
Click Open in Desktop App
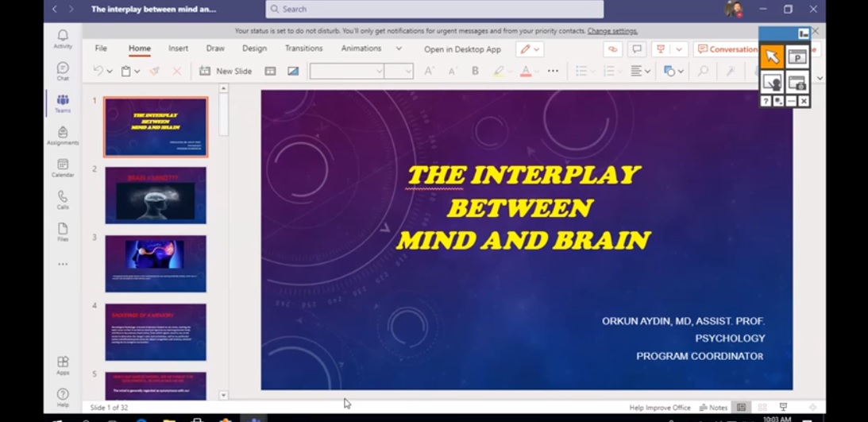click(462, 49)
